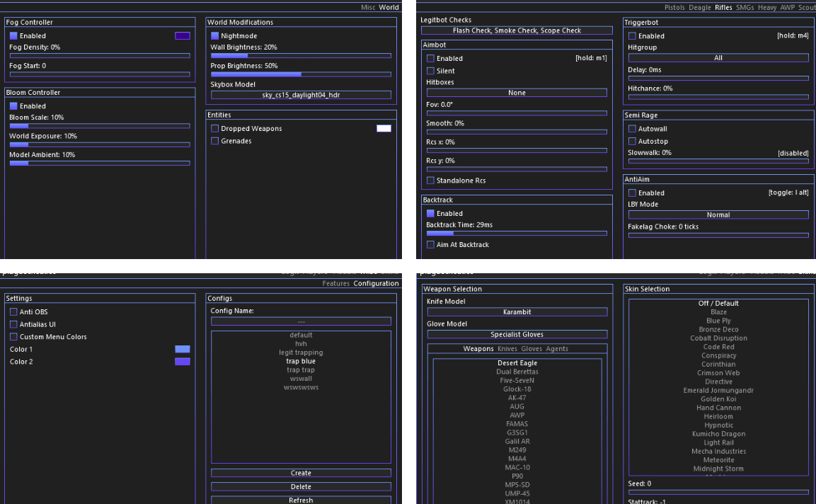Image resolution: width=816 pixels, height=504 pixels.
Task: Open the Color 1 swatch
Action: coord(183,350)
